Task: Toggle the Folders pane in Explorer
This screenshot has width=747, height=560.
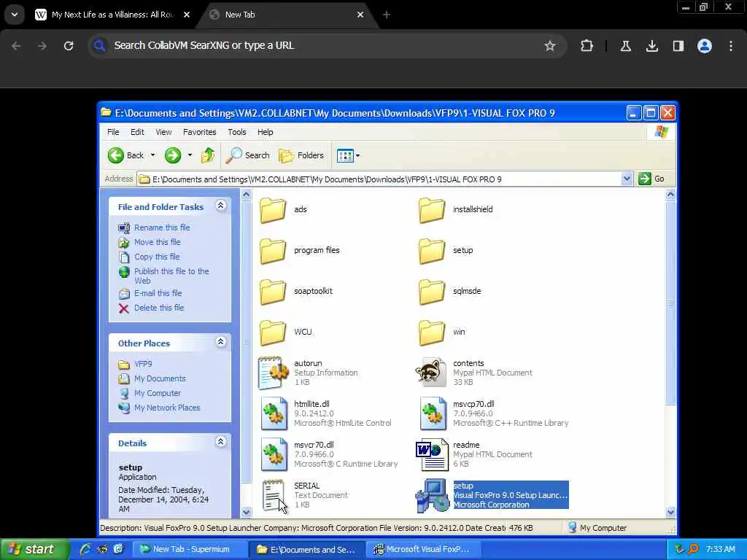Action: (301, 155)
